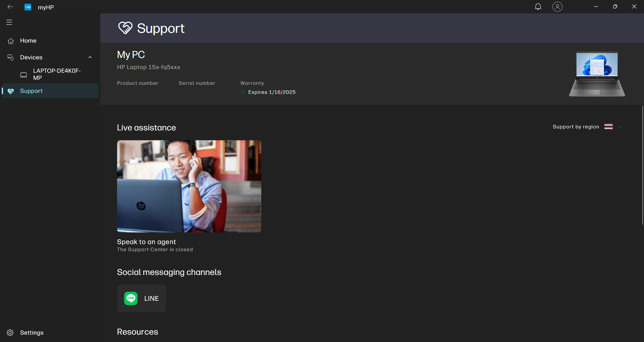The width and height of the screenshot is (644, 342).
Task: Click the Support handshake icon in sidebar
Action: (11, 91)
